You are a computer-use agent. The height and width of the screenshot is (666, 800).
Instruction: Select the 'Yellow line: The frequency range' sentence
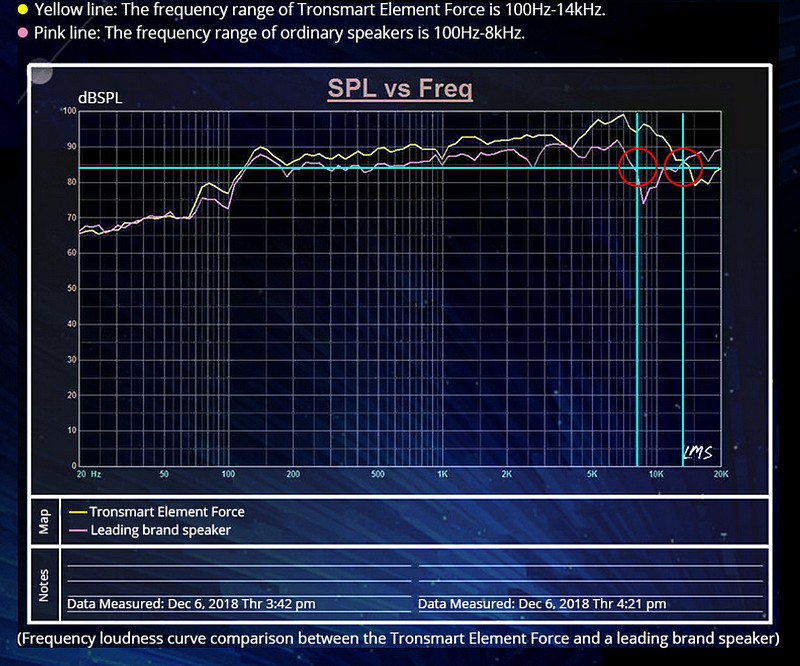click(x=320, y=9)
